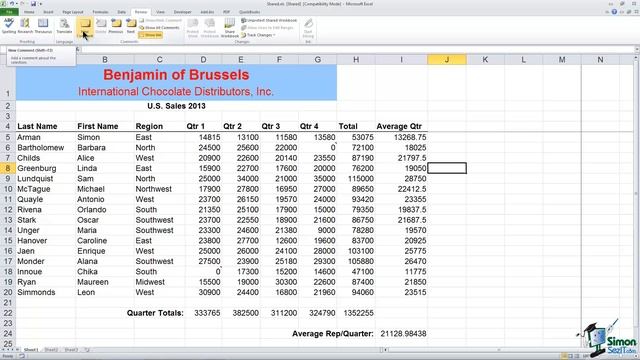Select row 22 header
The image size is (640, 360).
[8, 313]
